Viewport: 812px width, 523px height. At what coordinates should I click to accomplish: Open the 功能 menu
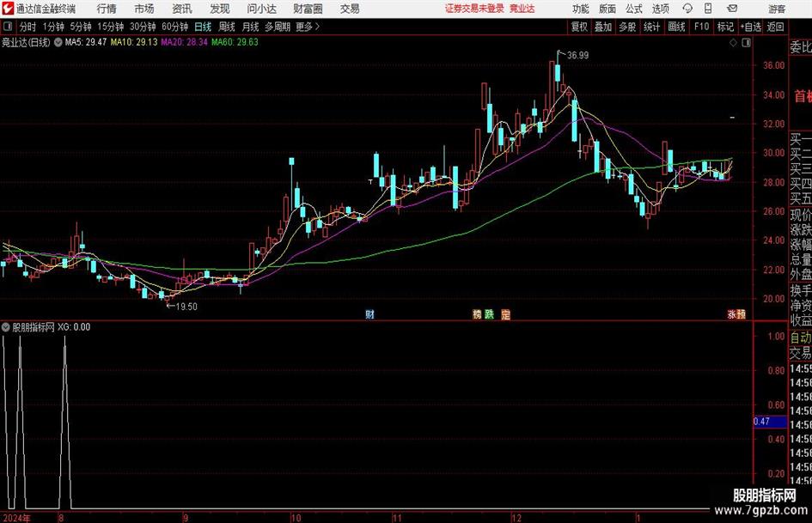coord(581,9)
